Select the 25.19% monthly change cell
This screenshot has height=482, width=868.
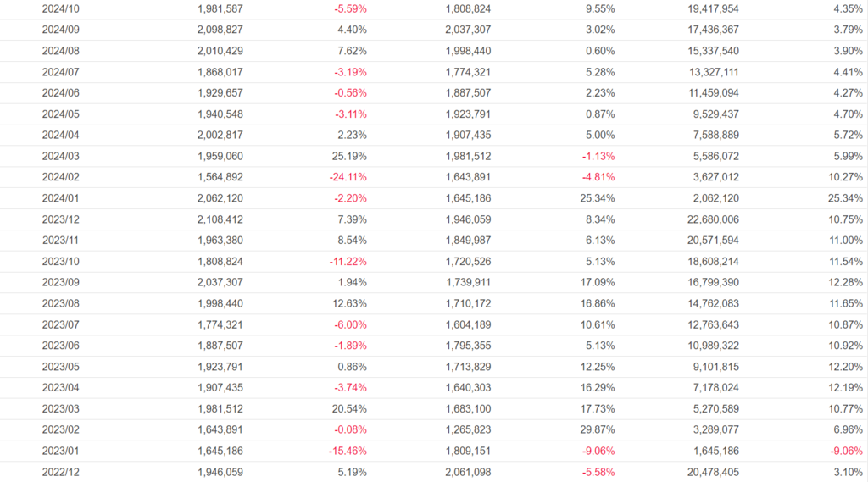[348, 156]
